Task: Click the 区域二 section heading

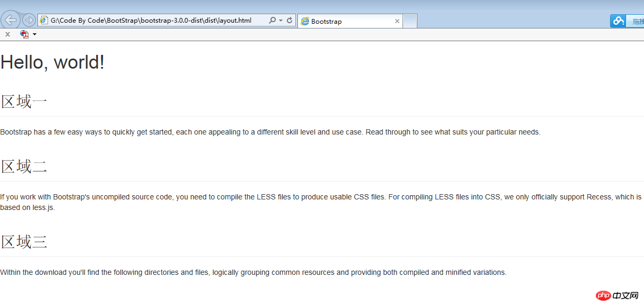Action: 24,167
